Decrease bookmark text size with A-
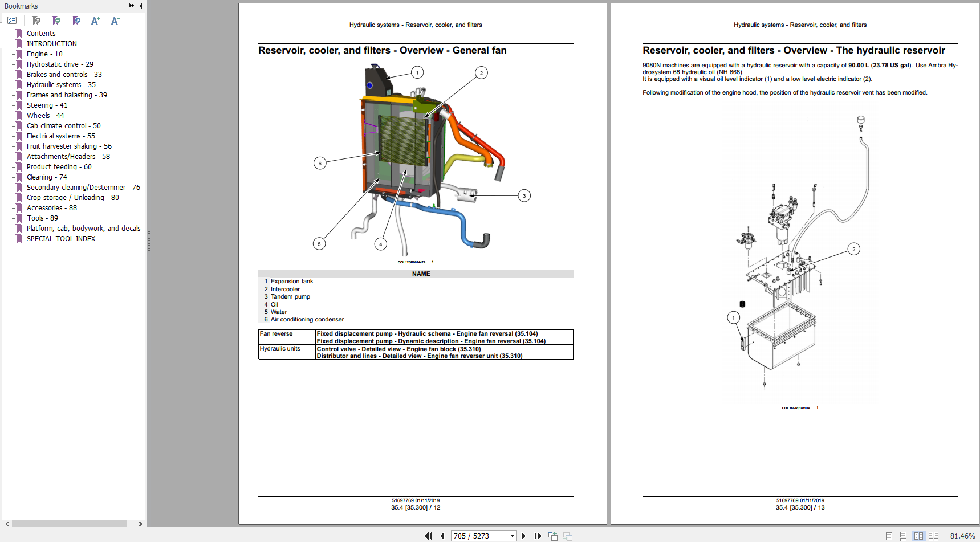Screen dimensions: 980x542 point(115,21)
